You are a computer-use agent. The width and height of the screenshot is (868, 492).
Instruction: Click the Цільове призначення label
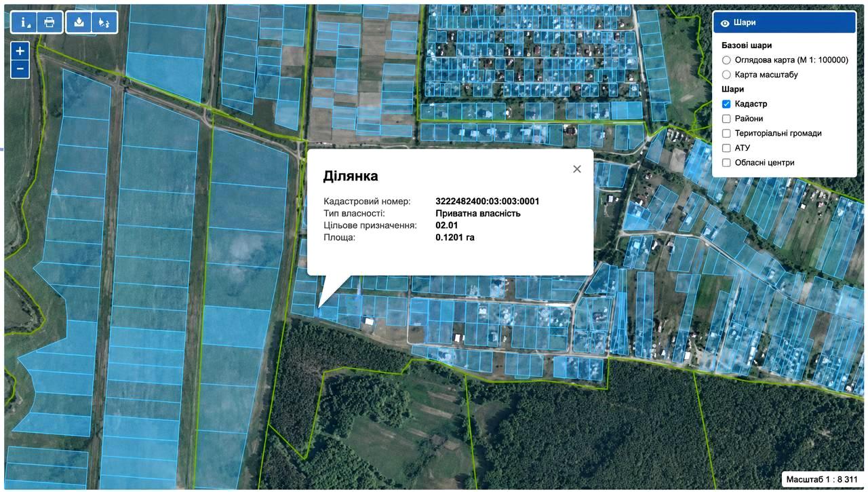pos(370,225)
